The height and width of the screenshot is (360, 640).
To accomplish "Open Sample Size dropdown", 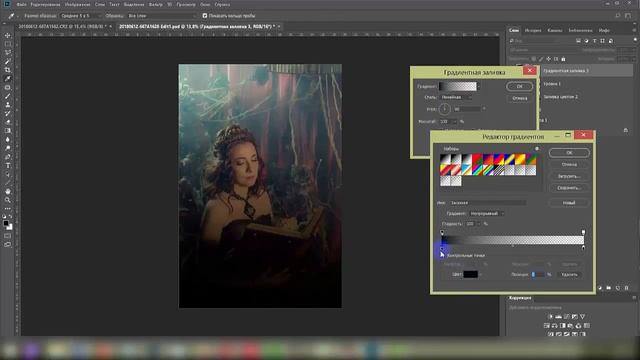I will [x=81, y=16].
